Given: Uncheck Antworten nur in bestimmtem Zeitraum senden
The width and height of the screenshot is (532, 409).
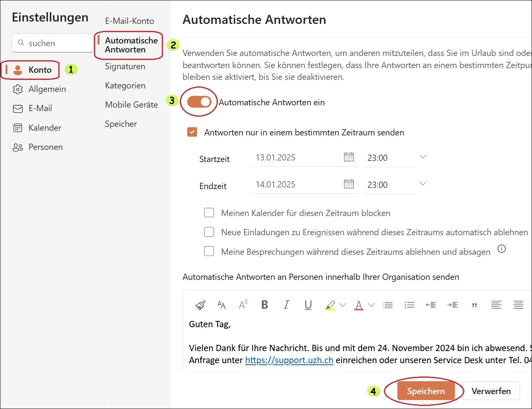Looking at the screenshot, I should [x=192, y=132].
